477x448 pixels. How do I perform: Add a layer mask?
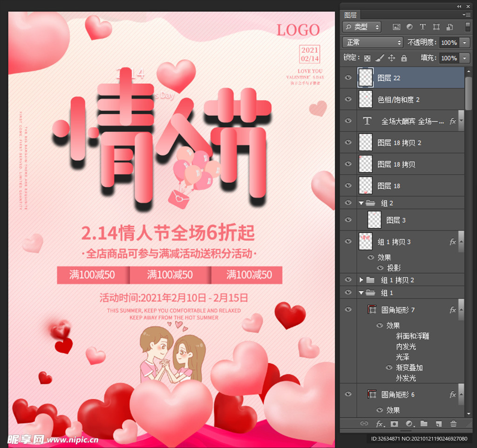(x=394, y=424)
